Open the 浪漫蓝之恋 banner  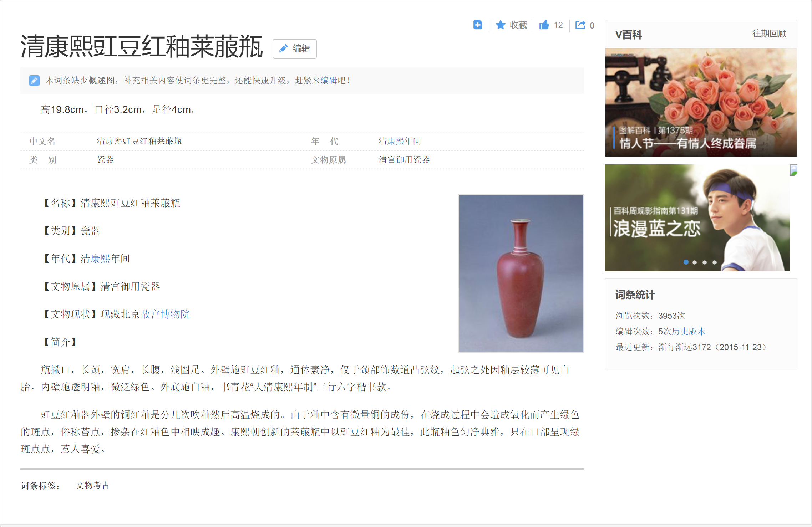[x=697, y=218]
